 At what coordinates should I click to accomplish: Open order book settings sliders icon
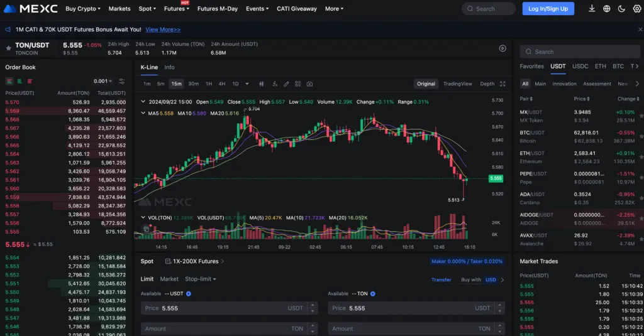(121, 81)
